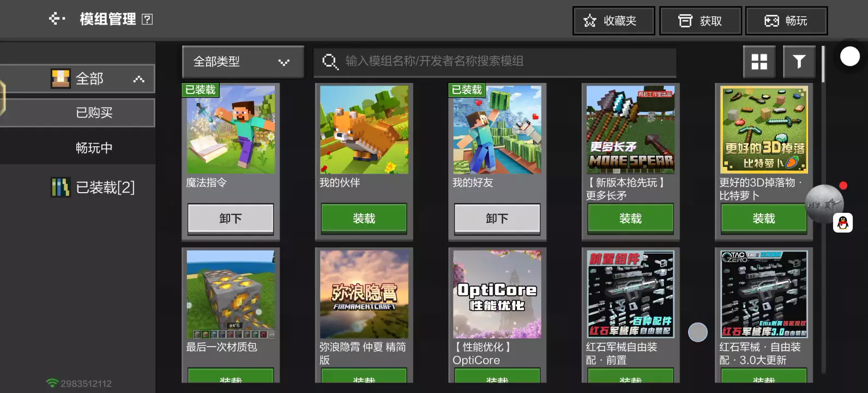Image resolution: width=868 pixels, height=393 pixels.
Task: Tap the gray floating assistive dot
Action: pos(698,332)
